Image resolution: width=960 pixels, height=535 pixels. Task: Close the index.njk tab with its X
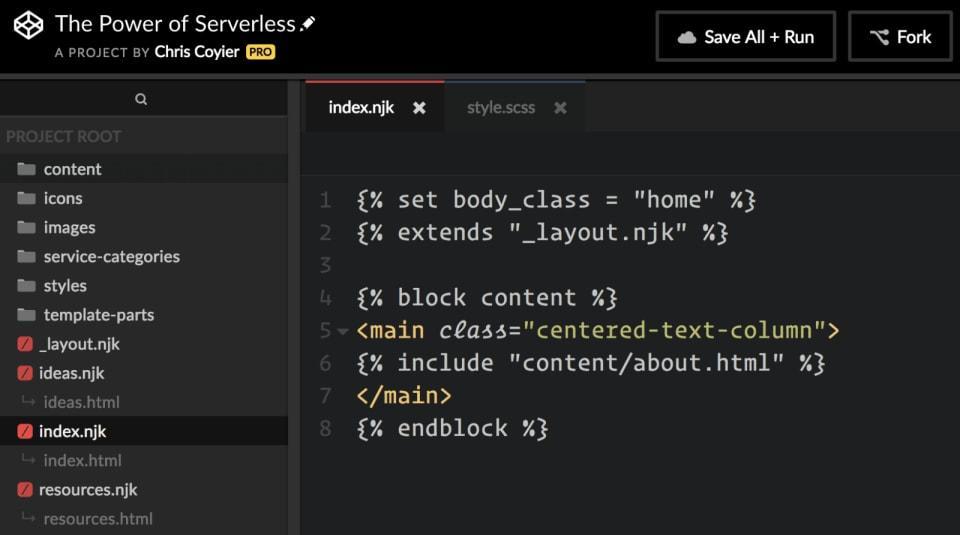pos(419,108)
